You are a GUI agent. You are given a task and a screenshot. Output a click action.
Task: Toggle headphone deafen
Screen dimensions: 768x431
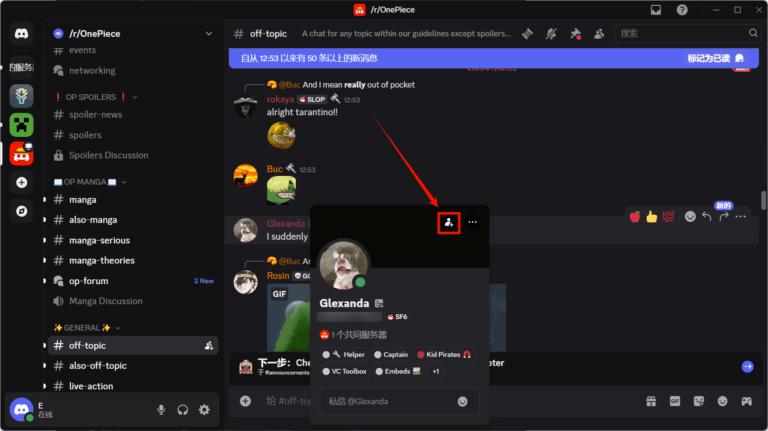pyautogui.click(x=183, y=410)
